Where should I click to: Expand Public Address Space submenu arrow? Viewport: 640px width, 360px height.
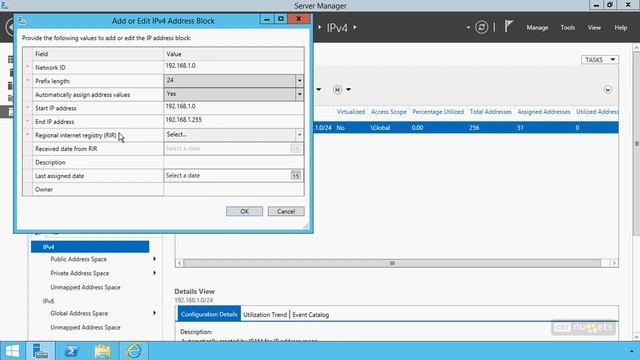point(154,259)
